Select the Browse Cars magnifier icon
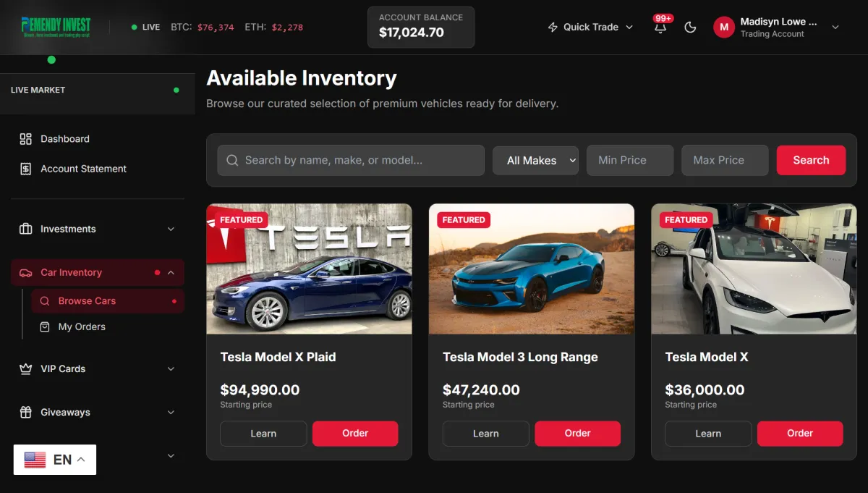Screen dimensions: 868x493 [x=46, y=300]
